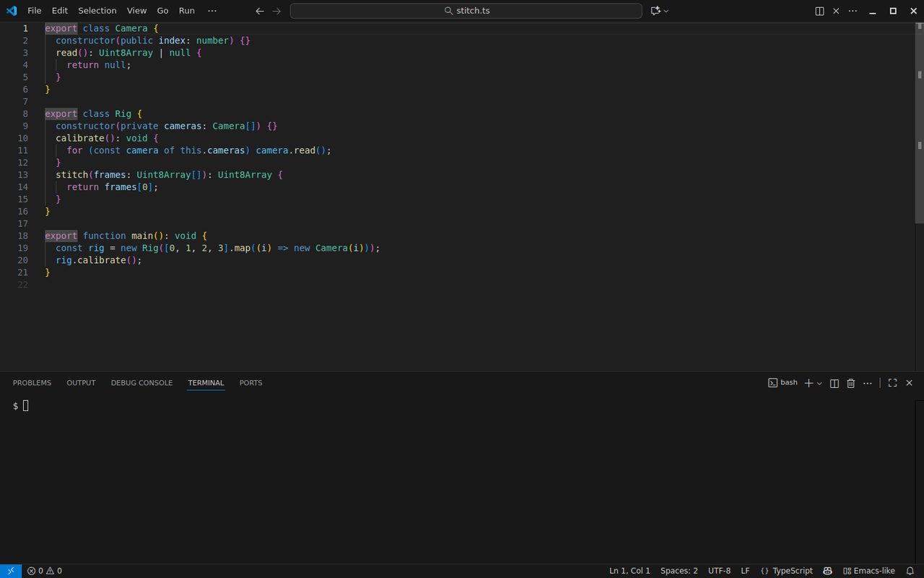Open the remote window indicator
Screen dimensions: 924x578
pos(11,571)
